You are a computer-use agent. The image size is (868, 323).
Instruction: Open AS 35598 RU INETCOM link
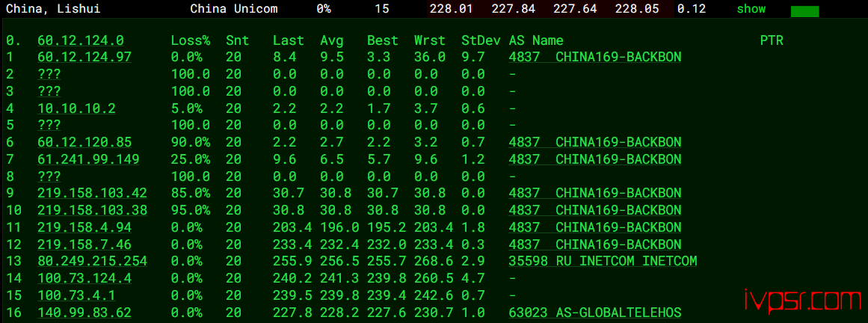[603, 261]
